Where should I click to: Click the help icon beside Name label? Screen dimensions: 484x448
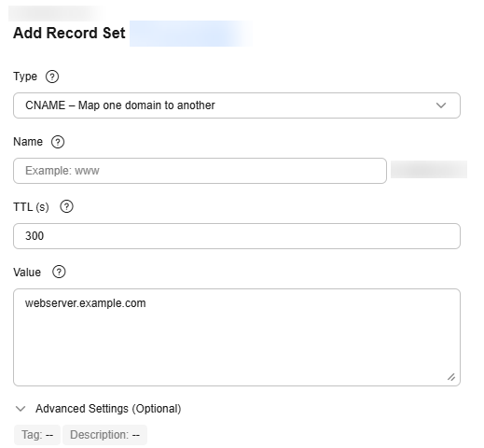click(58, 142)
